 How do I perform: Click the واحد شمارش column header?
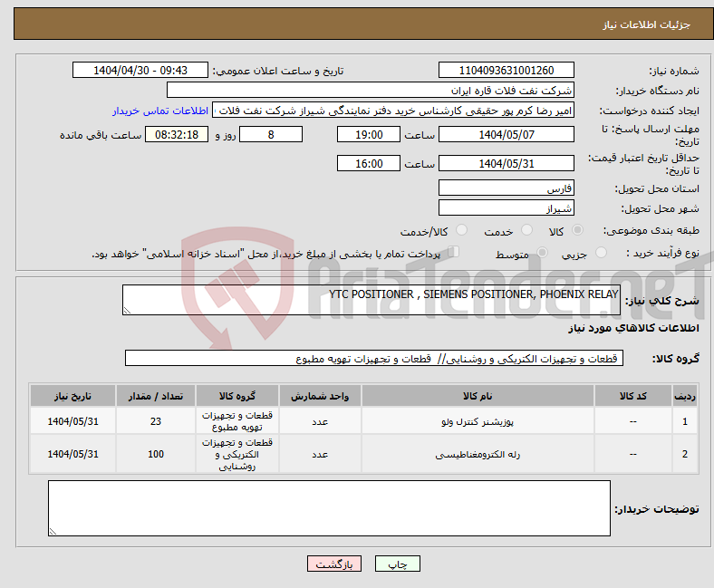pos(320,396)
